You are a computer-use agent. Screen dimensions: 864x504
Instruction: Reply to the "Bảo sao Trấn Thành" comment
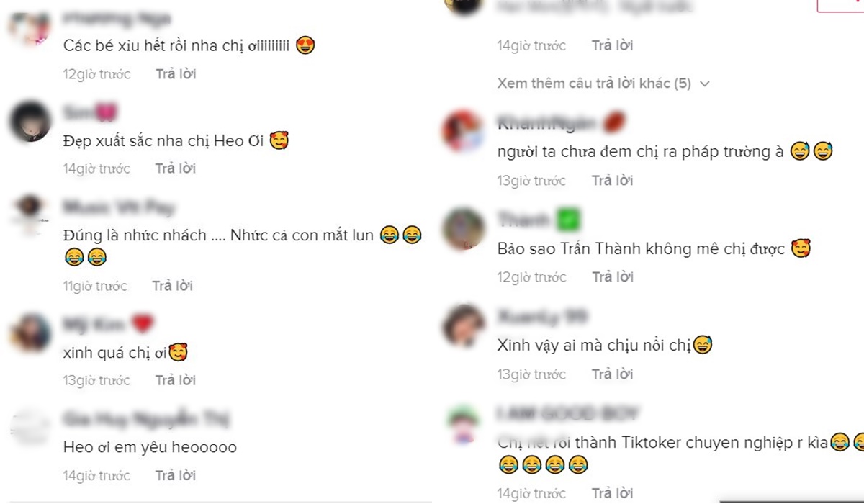[x=612, y=276]
